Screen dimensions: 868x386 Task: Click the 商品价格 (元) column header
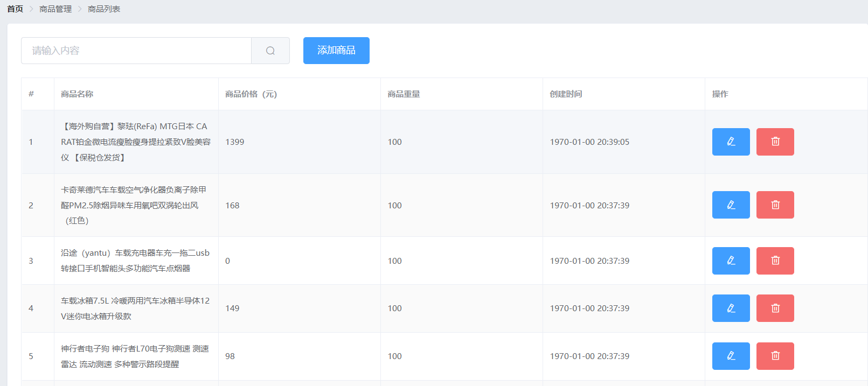(x=251, y=94)
